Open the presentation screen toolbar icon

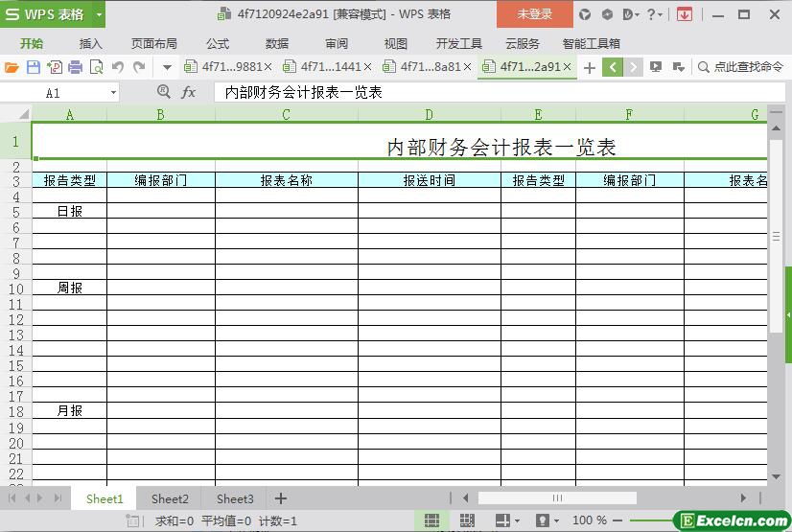click(x=656, y=67)
